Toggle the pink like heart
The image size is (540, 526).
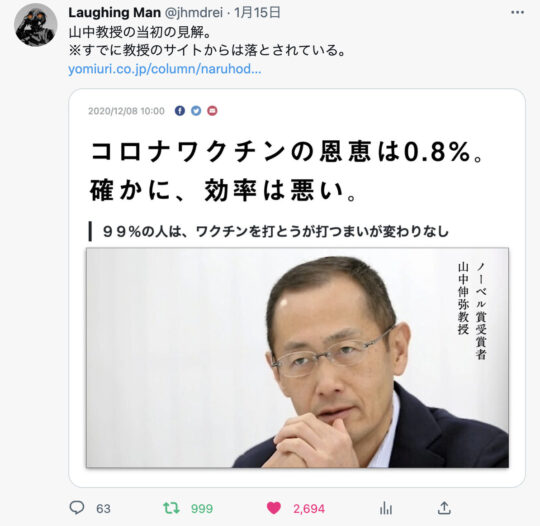[274, 508]
